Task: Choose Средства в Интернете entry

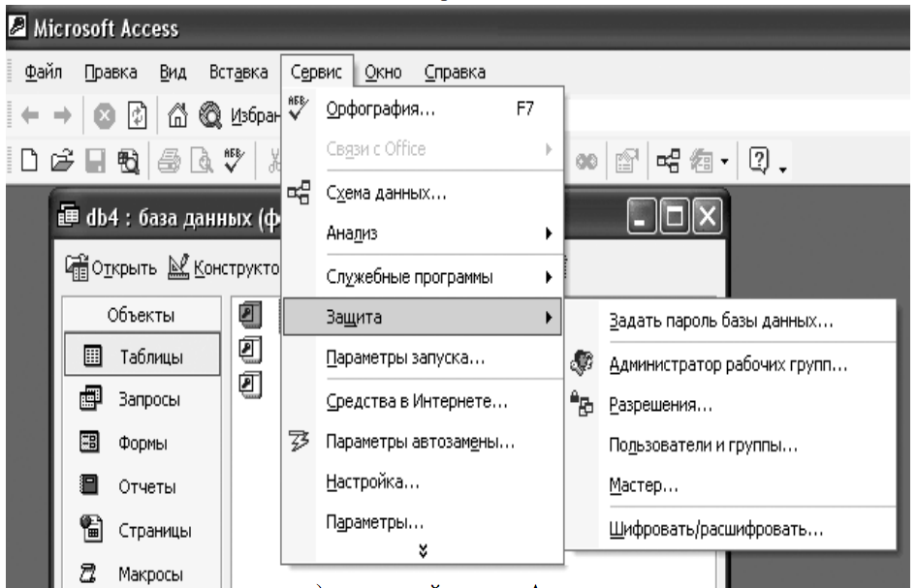Action: click(x=423, y=401)
